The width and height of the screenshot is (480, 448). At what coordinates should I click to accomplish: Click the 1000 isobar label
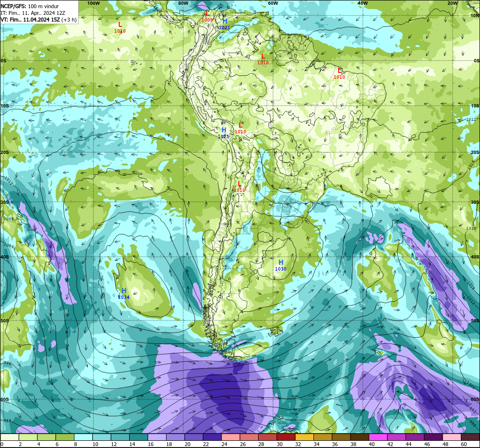click(x=471, y=385)
